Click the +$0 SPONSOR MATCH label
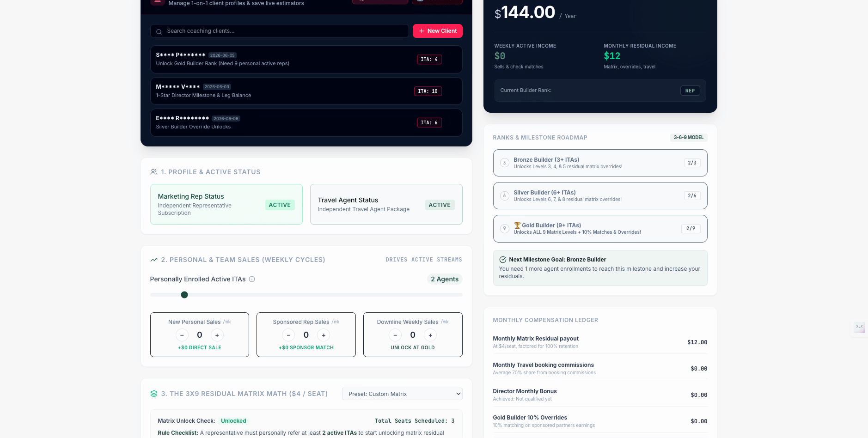 (306, 347)
